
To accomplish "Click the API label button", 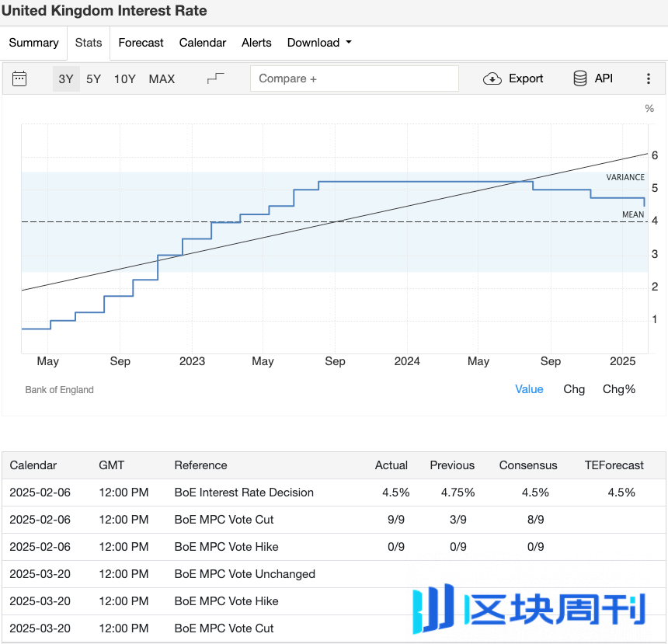I will [x=604, y=78].
